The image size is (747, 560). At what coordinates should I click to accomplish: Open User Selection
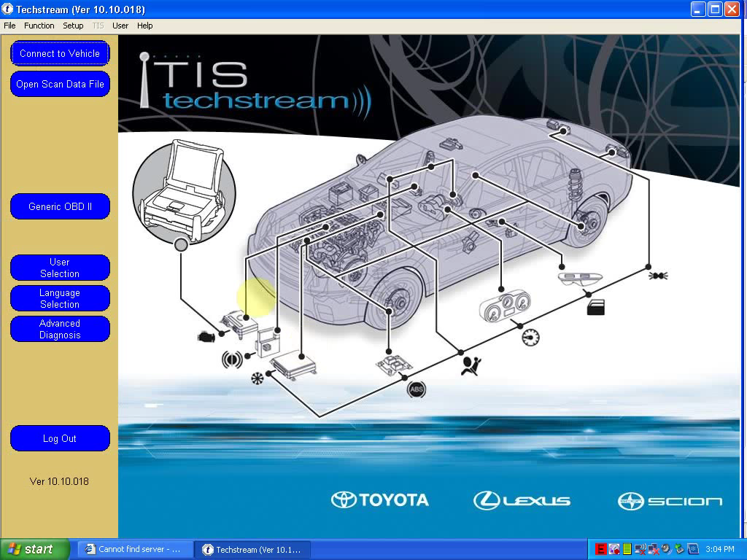click(x=60, y=268)
